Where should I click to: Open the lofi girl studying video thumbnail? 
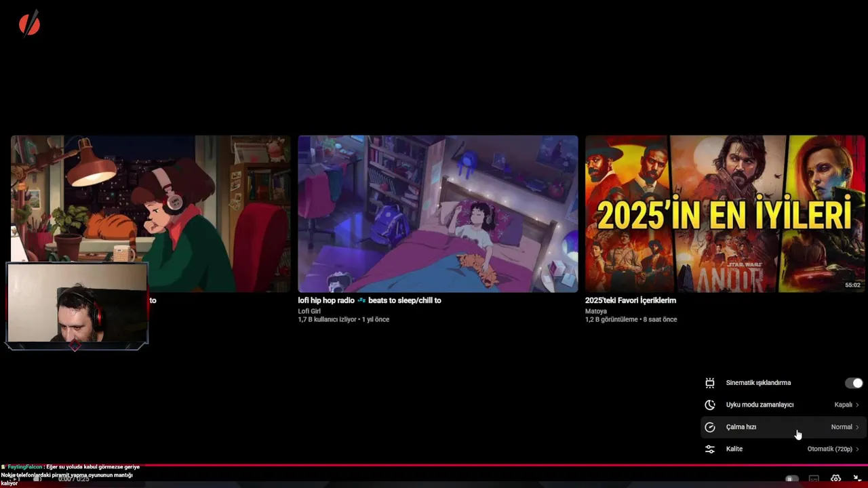click(151, 213)
